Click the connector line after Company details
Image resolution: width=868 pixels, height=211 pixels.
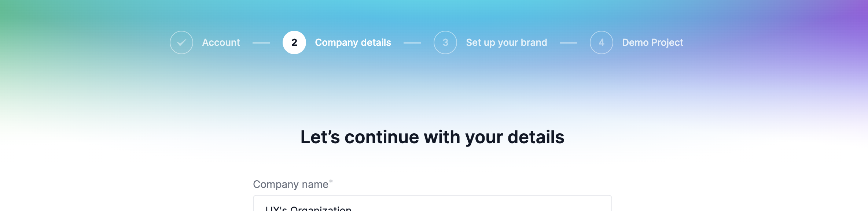pyautogui.click(x=412, y=43)
